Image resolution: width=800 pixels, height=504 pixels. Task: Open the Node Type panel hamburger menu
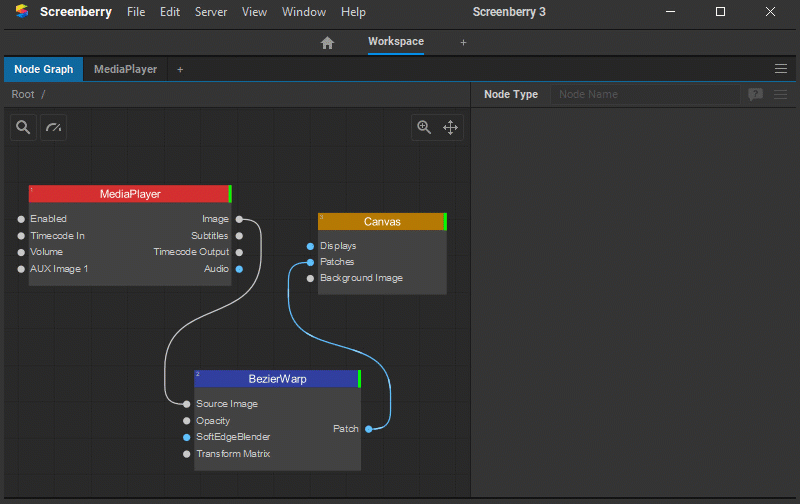point(780,94)
